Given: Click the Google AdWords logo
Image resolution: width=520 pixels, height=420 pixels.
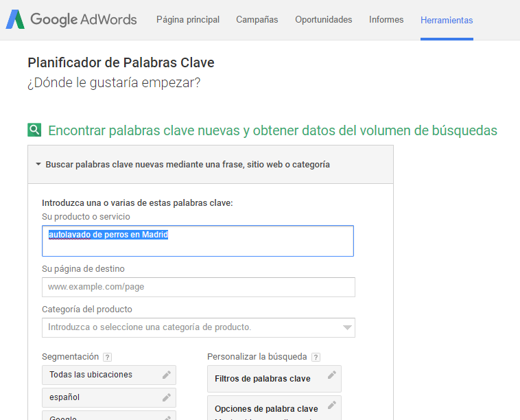Looking at the screenshot, I should point(71,19).
